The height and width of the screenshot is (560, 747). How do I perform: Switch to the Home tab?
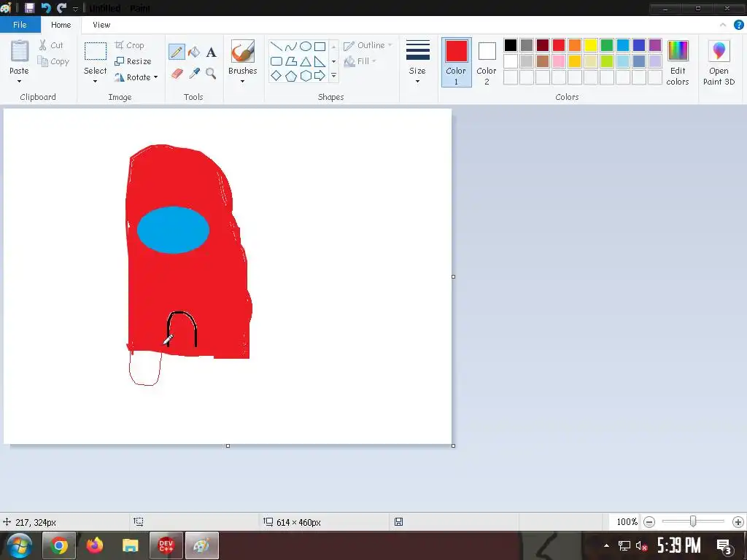61,25
